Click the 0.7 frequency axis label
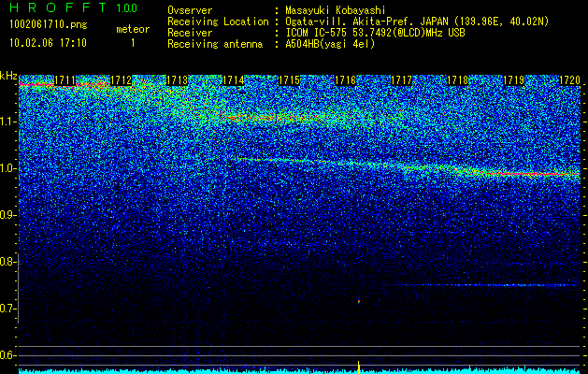This screenshot has height=374, width=588. (7, 309)
